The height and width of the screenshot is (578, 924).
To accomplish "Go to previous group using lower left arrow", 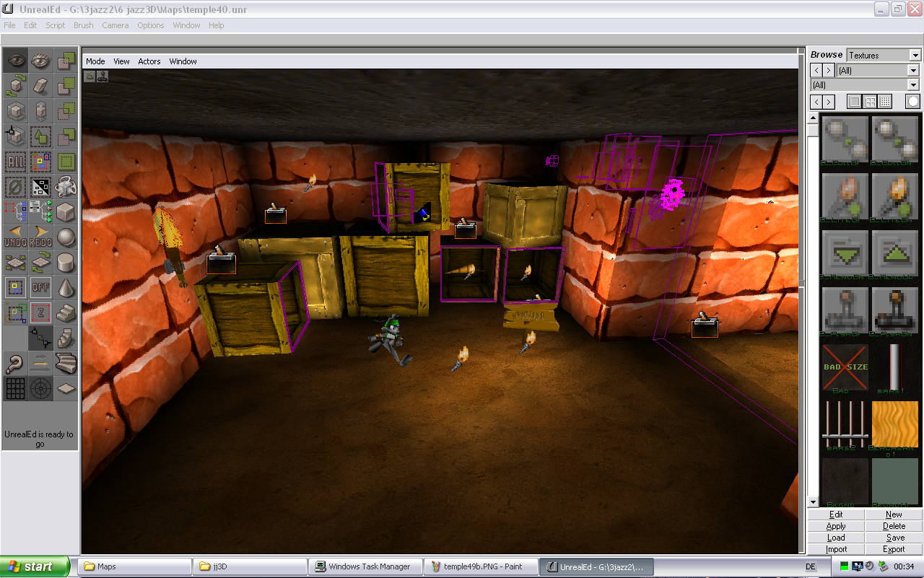I will [x=816, y=102].
